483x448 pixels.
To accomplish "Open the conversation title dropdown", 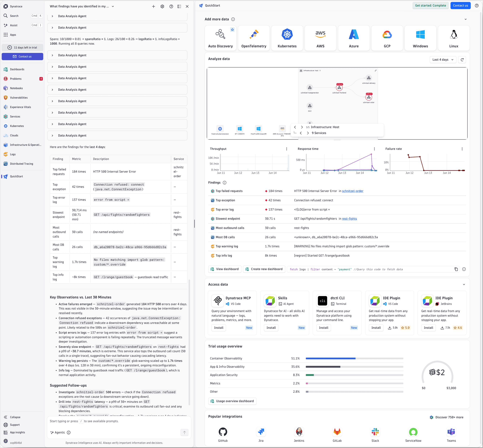I will 113,7.
